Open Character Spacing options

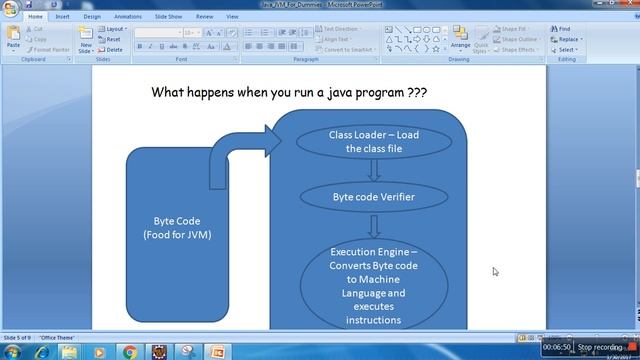tap(196, 47)
